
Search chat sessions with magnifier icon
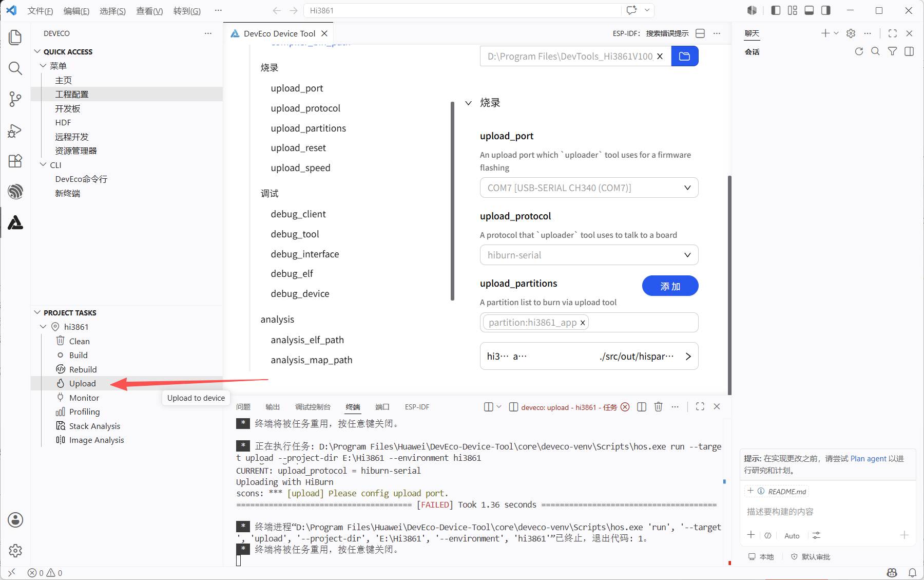coord(876,51)
